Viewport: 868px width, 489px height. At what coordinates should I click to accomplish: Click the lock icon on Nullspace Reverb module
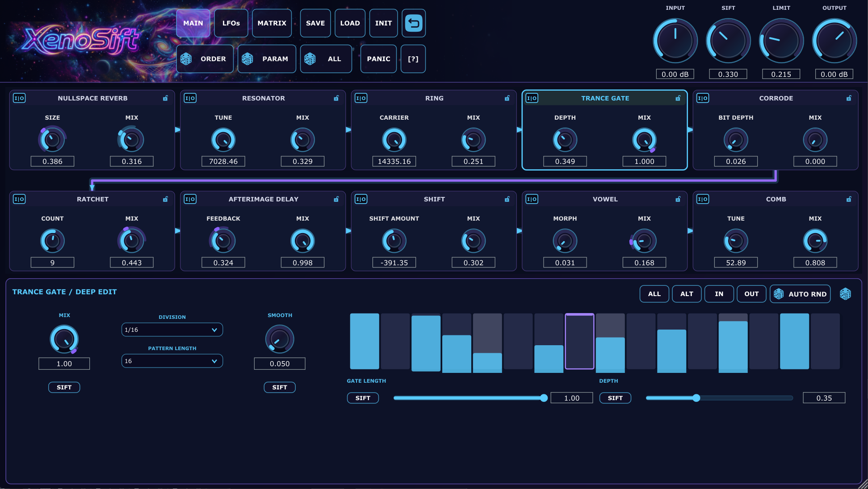166,98
